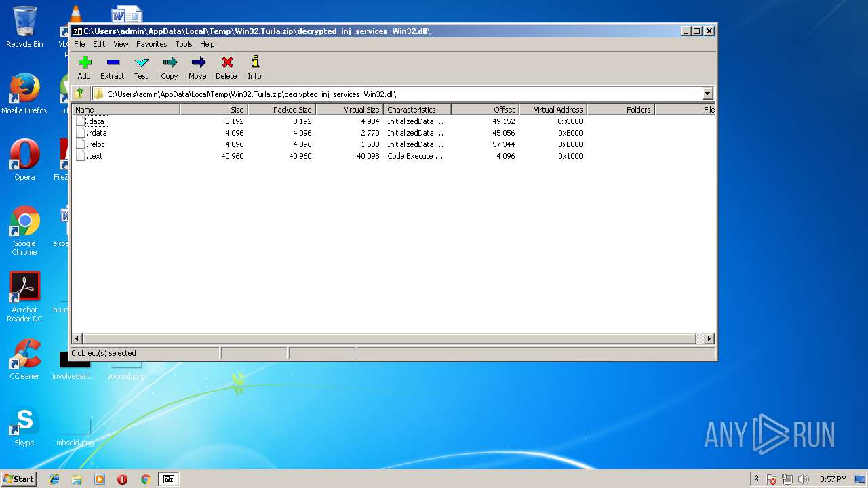Launch Windows Media Player taskbar icon
The height and width of the screenshot is (488, 868).
click(100, 479)
